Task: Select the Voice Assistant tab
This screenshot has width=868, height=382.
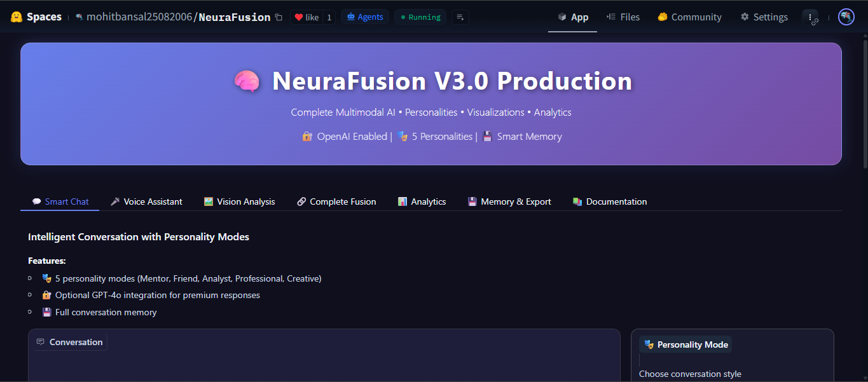Action: pyautogui.click(x=146, y=201)
